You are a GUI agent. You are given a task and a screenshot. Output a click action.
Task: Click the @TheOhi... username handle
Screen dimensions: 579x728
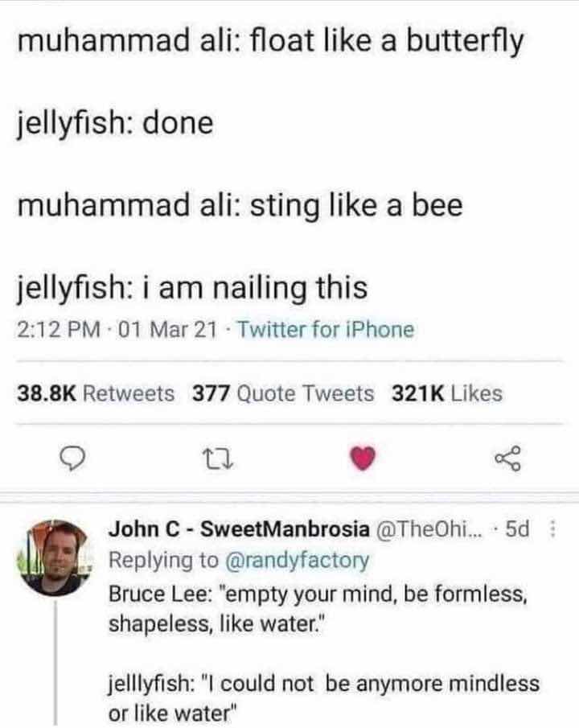click(429, 529)
